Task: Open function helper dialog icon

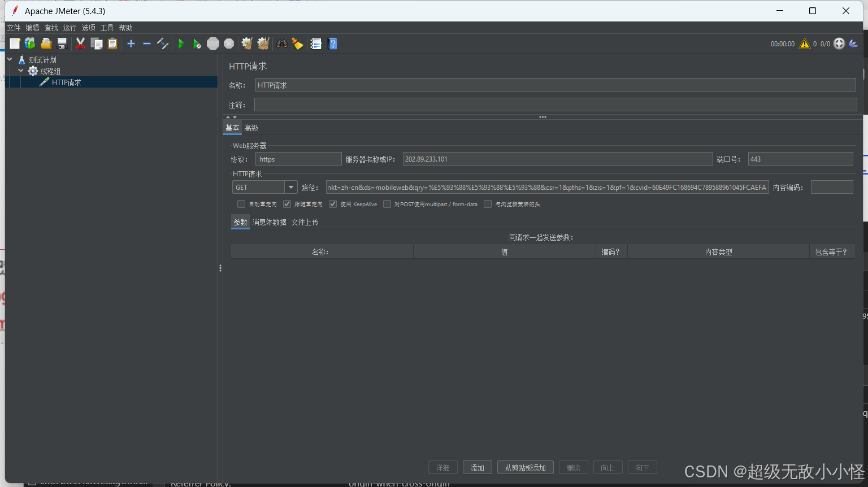Action: click(316, 44)
